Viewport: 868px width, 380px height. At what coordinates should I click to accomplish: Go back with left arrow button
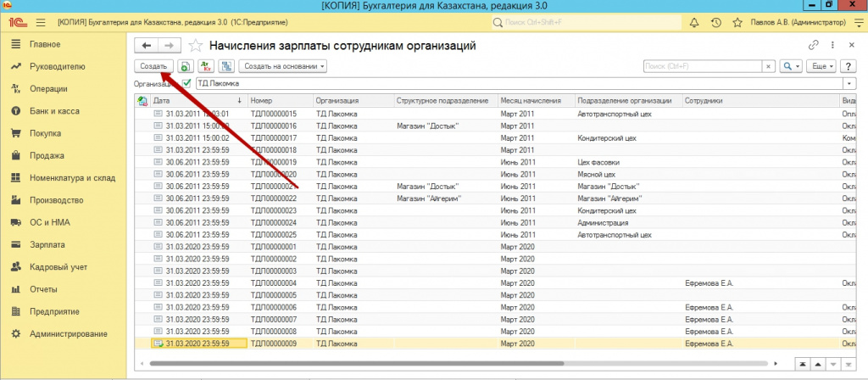pos(146,46)
